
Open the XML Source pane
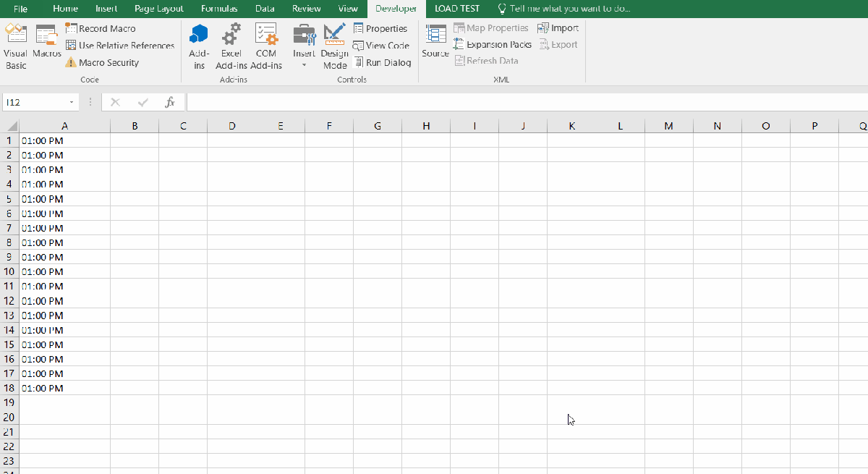[x=435, y=41]
